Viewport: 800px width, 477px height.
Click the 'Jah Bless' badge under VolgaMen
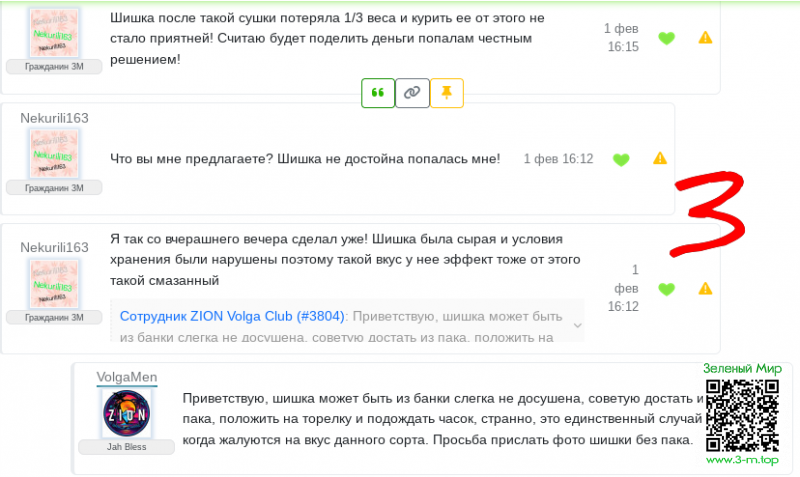tap(126, 447)
